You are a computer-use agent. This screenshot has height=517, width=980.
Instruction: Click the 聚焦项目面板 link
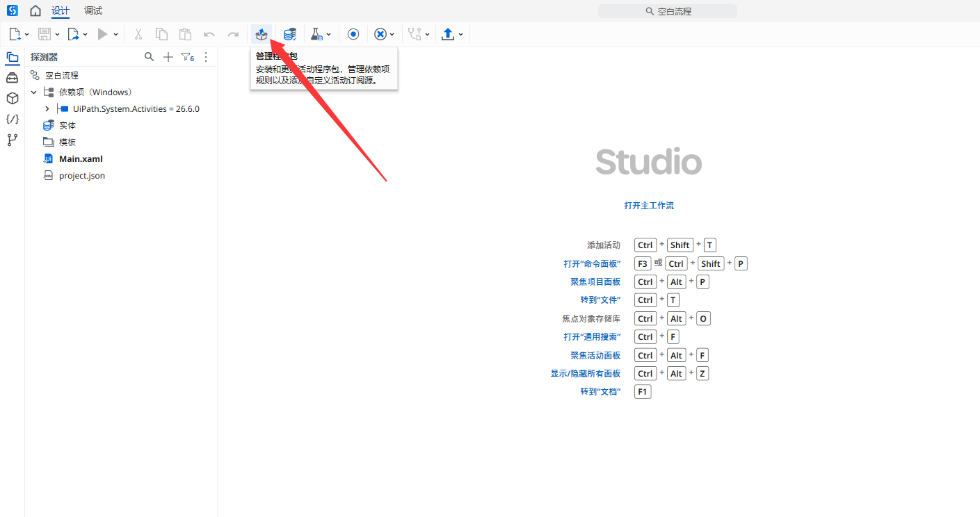[x=595, y=282]
